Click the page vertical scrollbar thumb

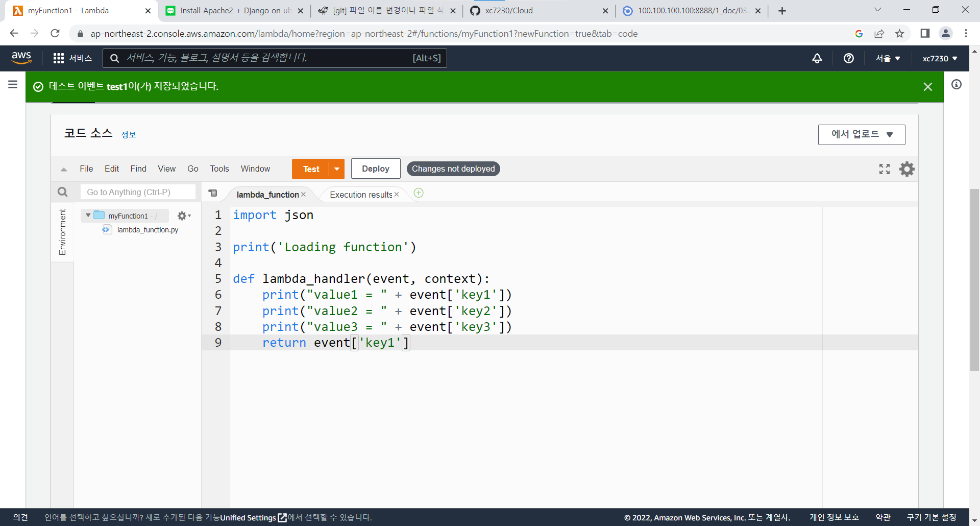(974, 280)
